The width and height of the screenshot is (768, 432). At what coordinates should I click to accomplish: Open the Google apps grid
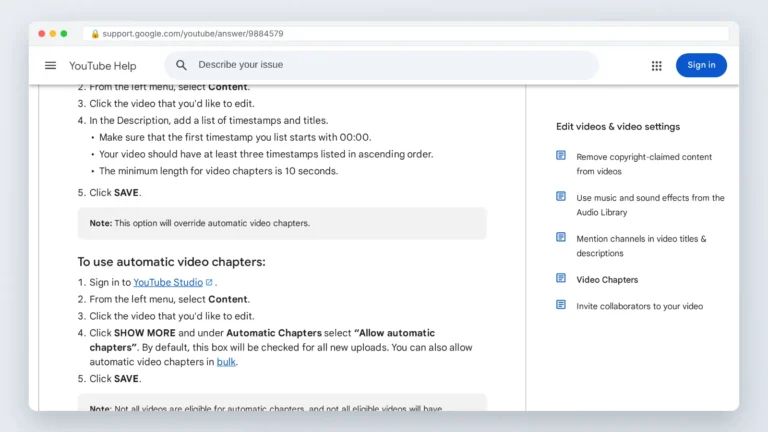pyautogui.click(x=656, y=66)
